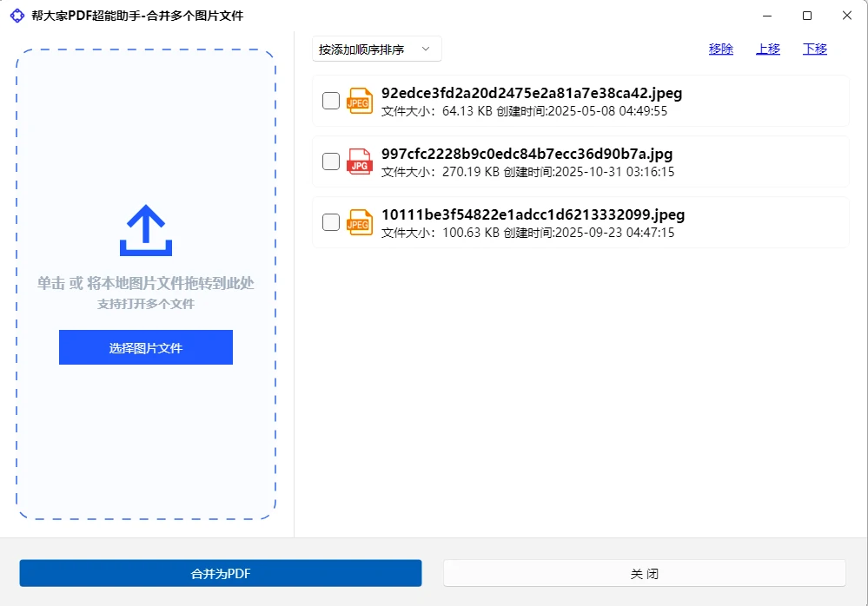Check the checkbox for 92edce3fd2a20d2475e2a81a7e38ca42.jpeg
The width and height of the screenshot is (868, 606).
coord(330,101)
